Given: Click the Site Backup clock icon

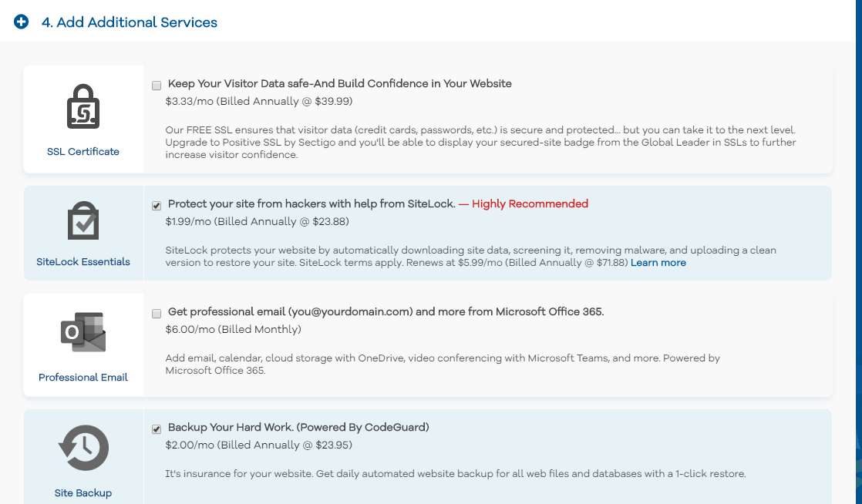Looking at the screenshot, I should pyautogui.click(x=83, y=448).
